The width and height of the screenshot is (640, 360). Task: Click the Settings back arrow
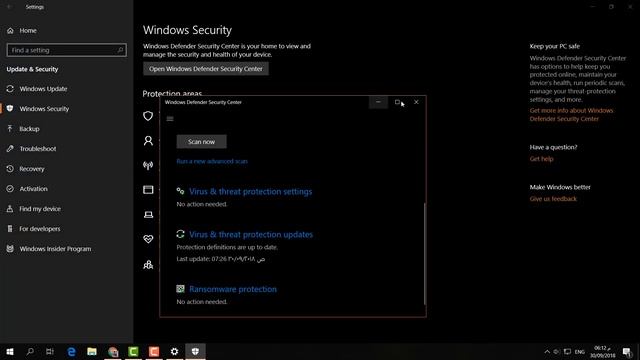[x=9, y=7]
